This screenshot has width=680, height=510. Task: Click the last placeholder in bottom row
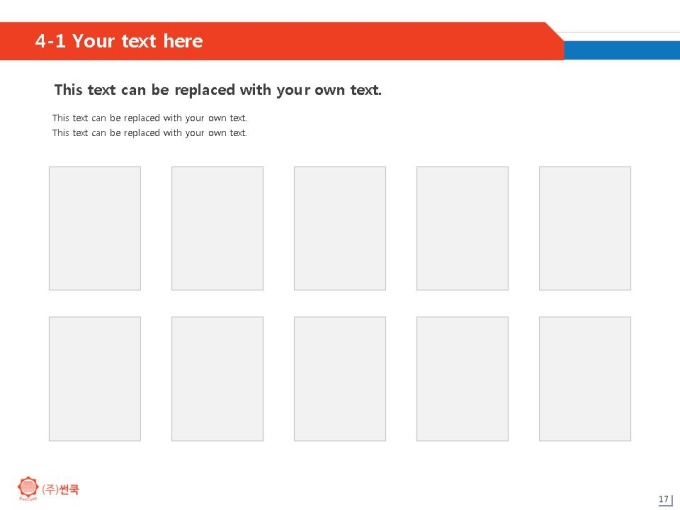point(585,379)
